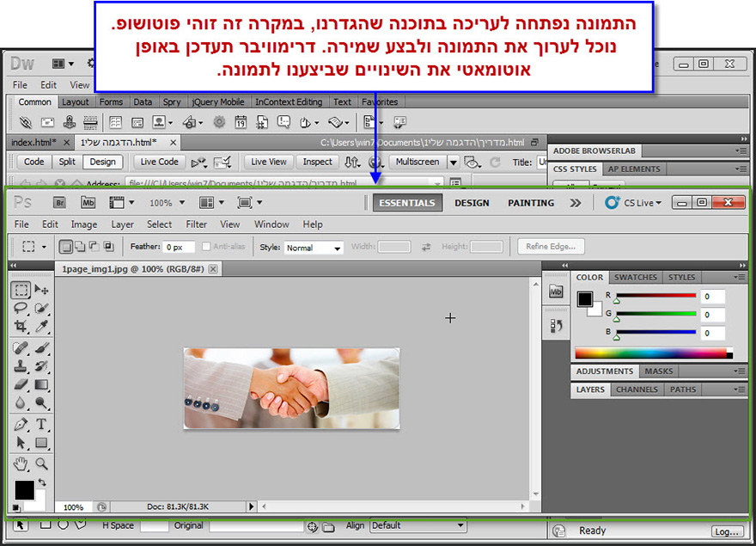Expand more workspaces double-arrow

tap(576, 203)
